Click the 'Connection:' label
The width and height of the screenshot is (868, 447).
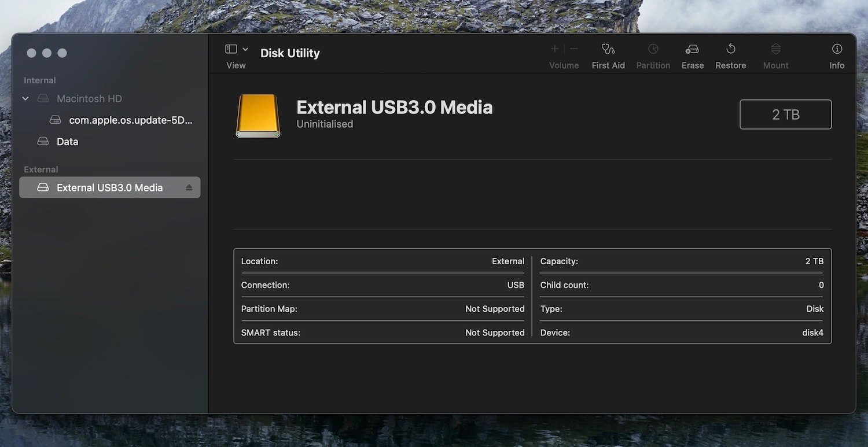(266, 285)
